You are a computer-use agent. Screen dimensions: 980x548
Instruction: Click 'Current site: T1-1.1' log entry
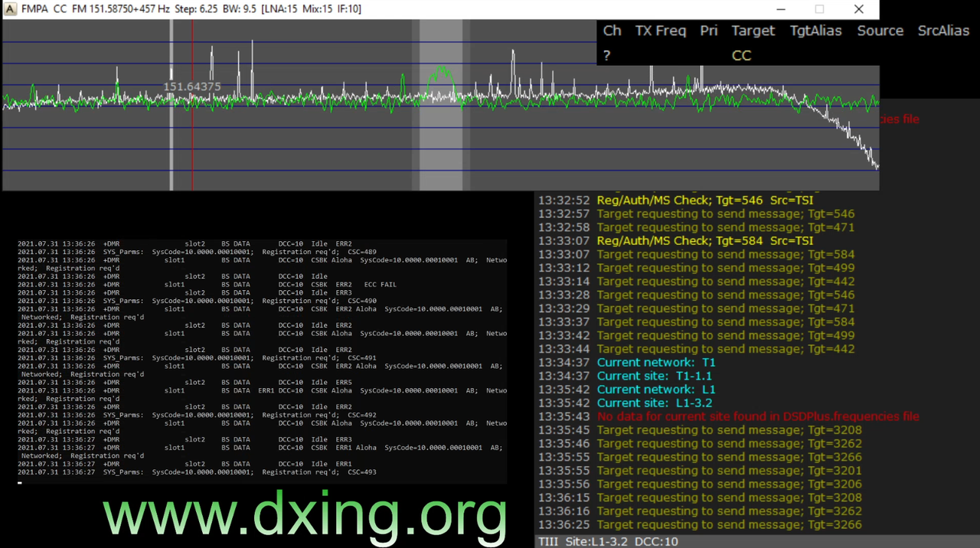[x=625, y=376]
